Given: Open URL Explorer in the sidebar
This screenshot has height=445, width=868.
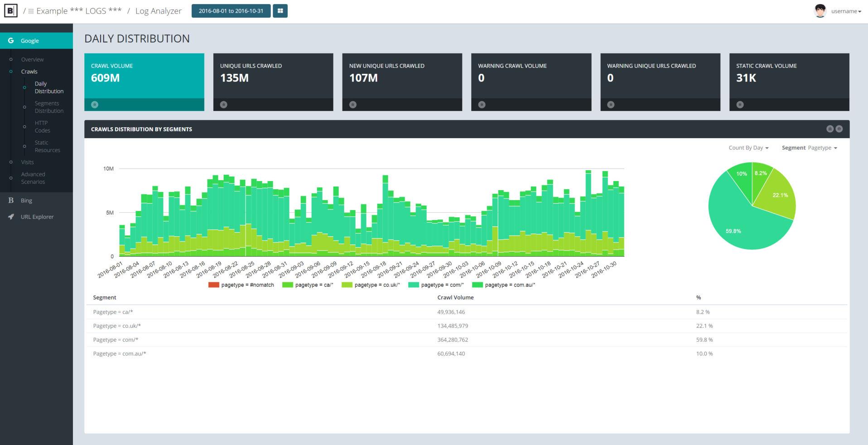Looking at the screenshot, I should tap(37, 216).
